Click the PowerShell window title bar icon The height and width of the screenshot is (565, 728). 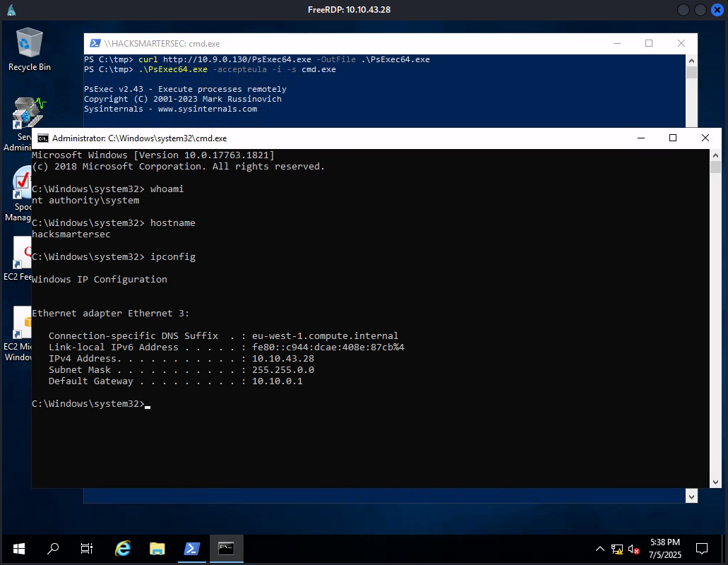95,43
